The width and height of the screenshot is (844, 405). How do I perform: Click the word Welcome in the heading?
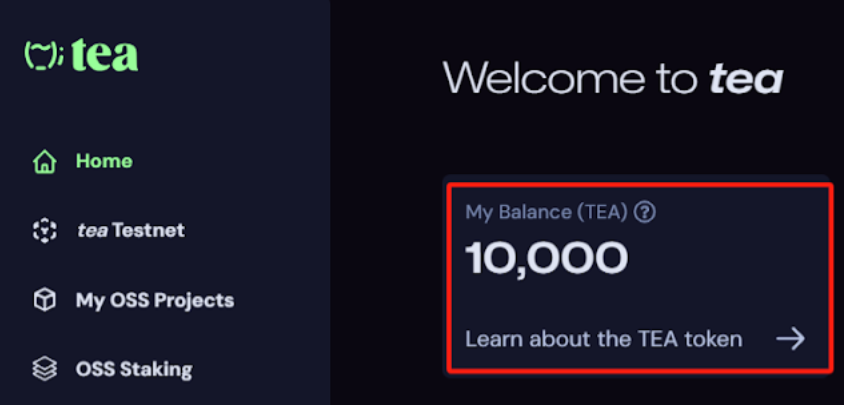point(545,78)
